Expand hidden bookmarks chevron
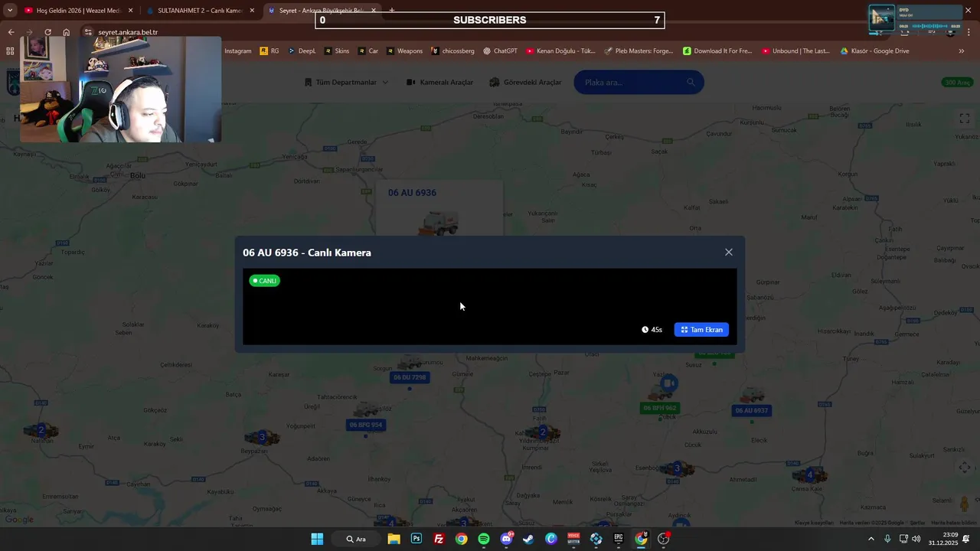 point(961,51)
